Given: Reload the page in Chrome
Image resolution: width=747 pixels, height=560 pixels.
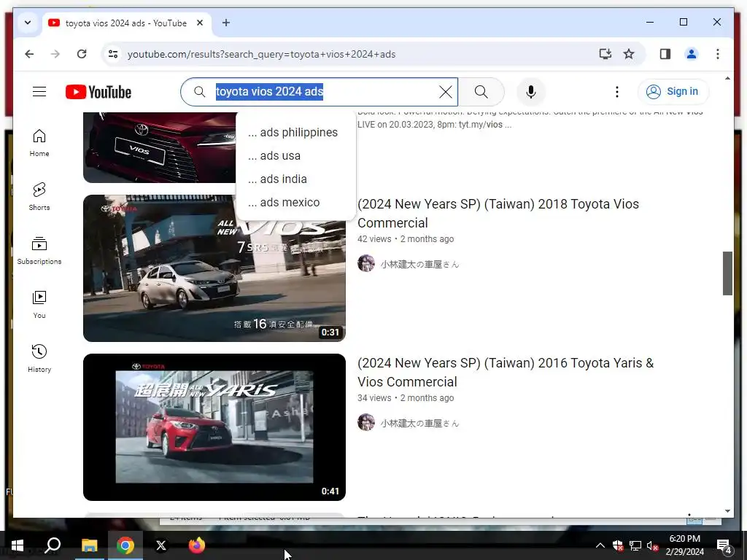Looking at the screenshot, I should coord(82,54).
